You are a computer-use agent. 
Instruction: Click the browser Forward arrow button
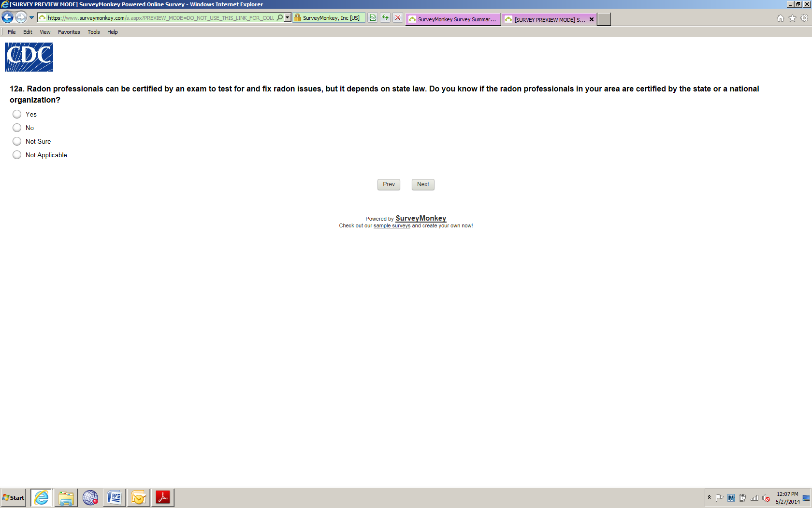tap(21, 17)
